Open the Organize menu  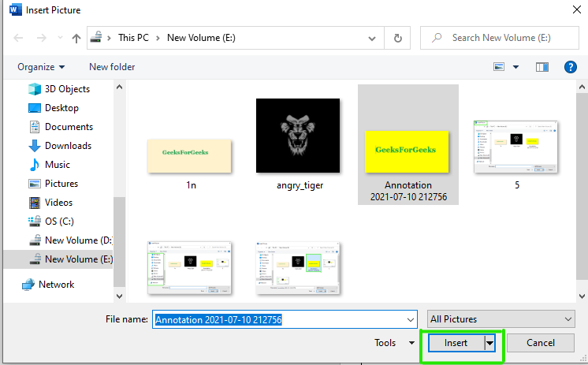coord(41,67)
